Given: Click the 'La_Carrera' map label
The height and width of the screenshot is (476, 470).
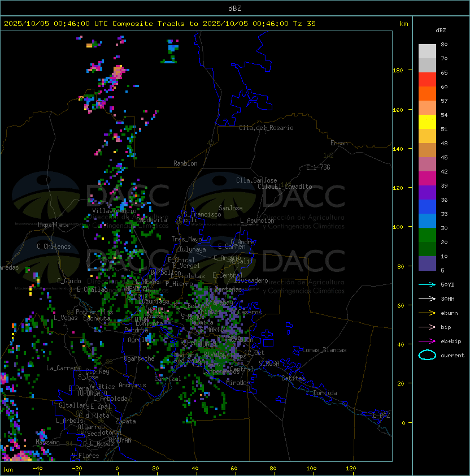Looking at the screenshot, I should (x=63, y=368).
